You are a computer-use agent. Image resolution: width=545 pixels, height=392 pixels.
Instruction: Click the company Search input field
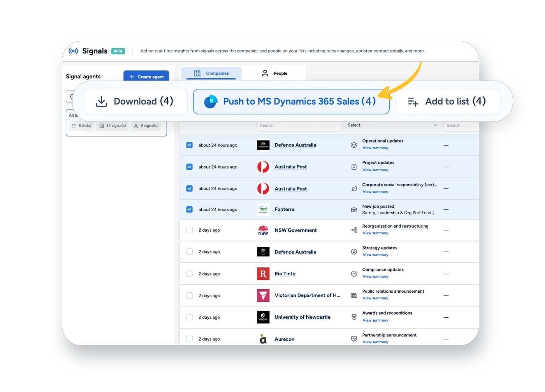[x=298, y=125]
